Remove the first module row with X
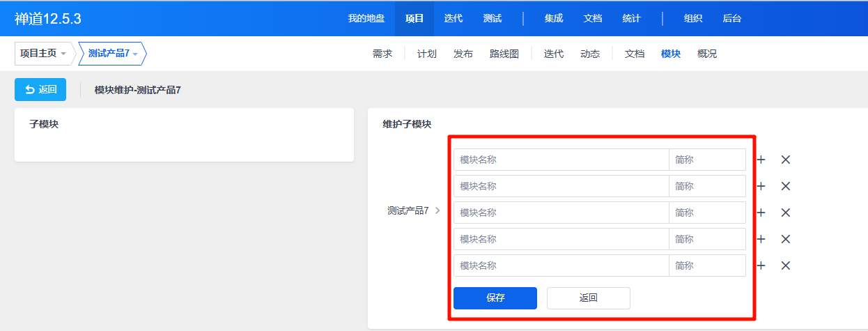Screen dimensions: 868x331 click(786, 160)
